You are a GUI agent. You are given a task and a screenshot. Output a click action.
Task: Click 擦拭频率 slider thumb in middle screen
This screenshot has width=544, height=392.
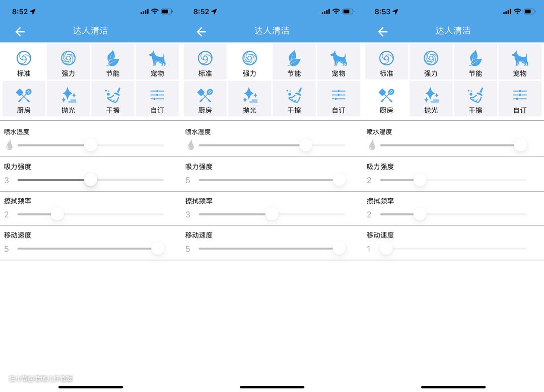pos(272,214)
